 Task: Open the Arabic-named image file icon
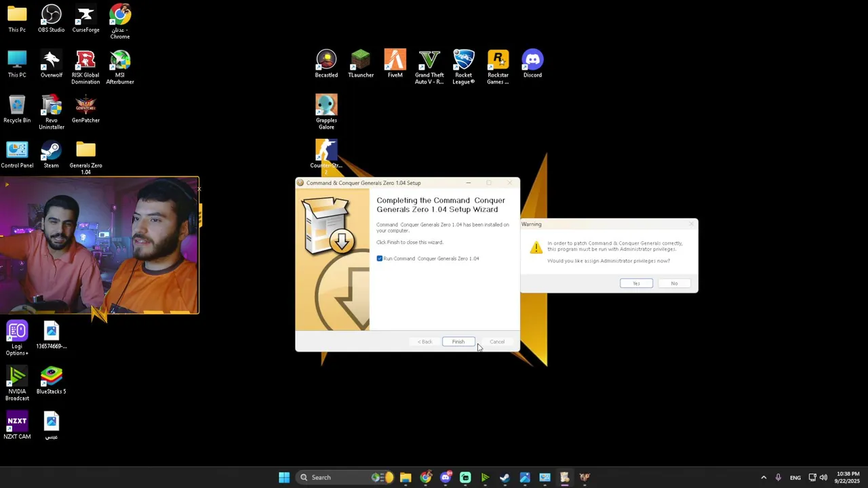[52, 426]
